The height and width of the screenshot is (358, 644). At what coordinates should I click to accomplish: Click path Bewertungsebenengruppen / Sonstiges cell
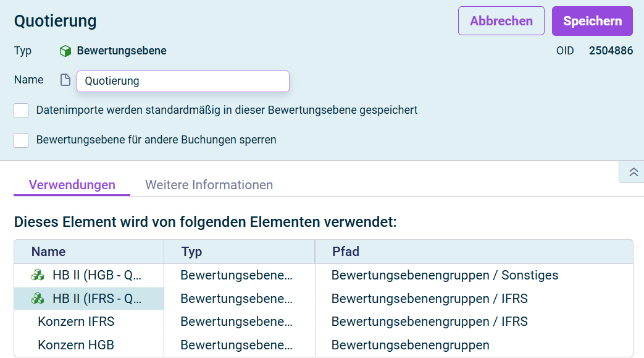point(445,275)
